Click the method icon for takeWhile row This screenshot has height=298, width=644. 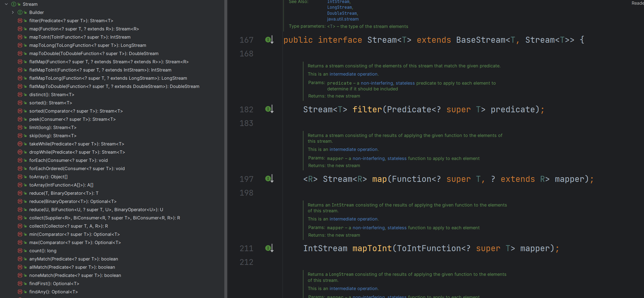20,144
